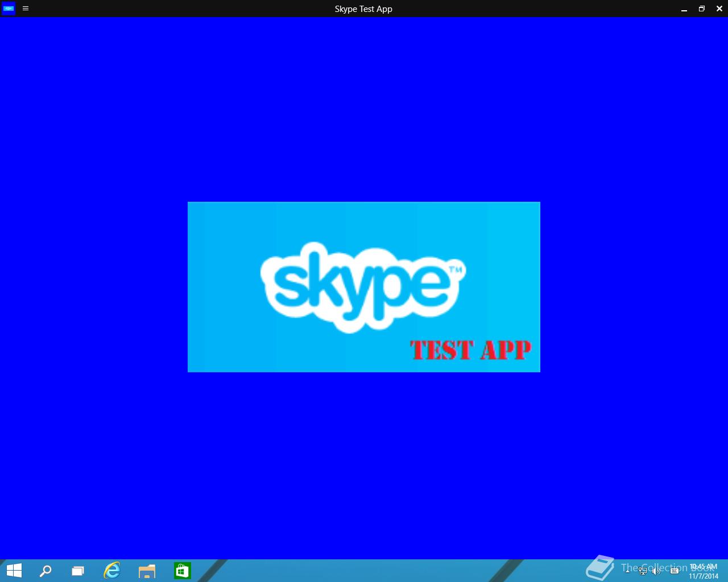Open the Windows Start button
Viewport: 728px width, 582px height.
[14, 571]
